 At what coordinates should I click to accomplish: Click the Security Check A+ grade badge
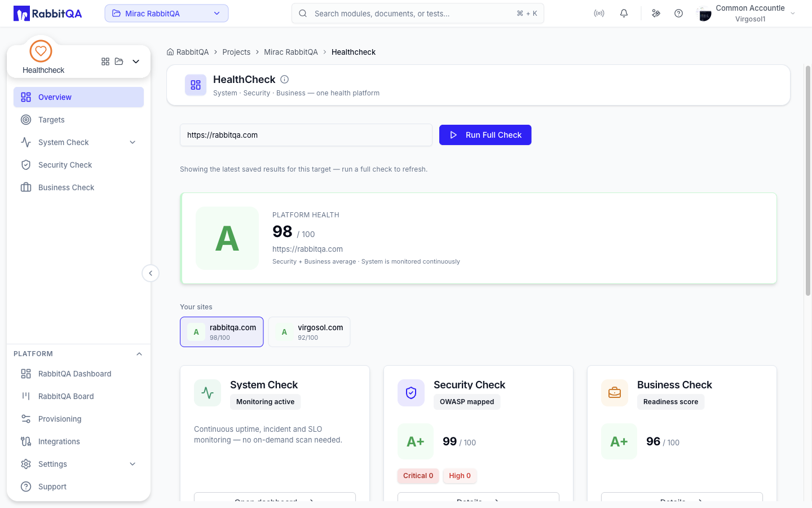pos(416,441)
